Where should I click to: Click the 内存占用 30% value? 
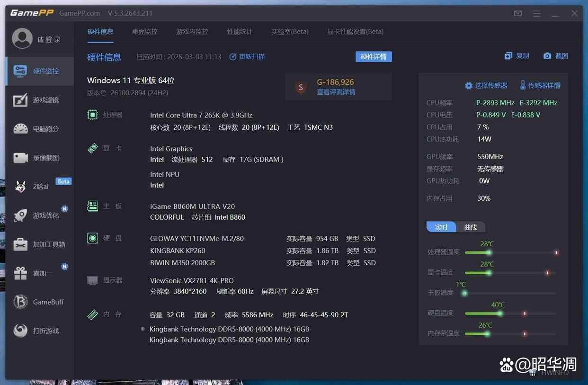[x=484, y=198]
